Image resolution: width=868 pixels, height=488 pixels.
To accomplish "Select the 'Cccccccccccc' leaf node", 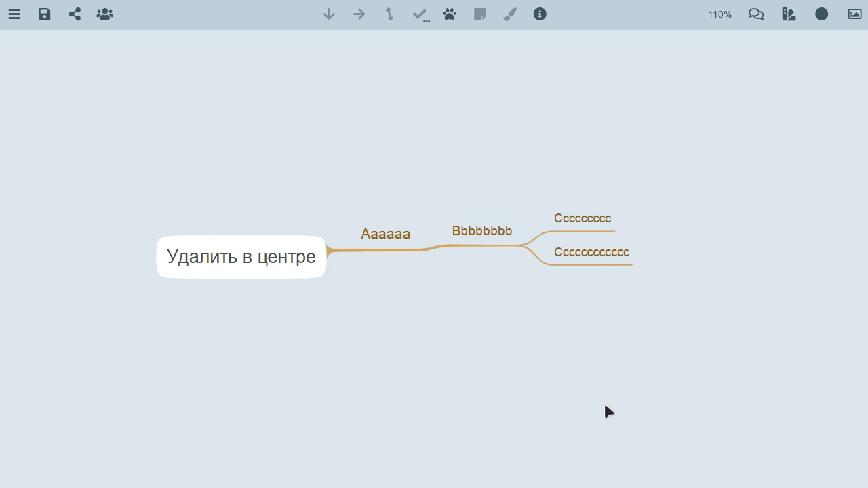I will (591, 252).
